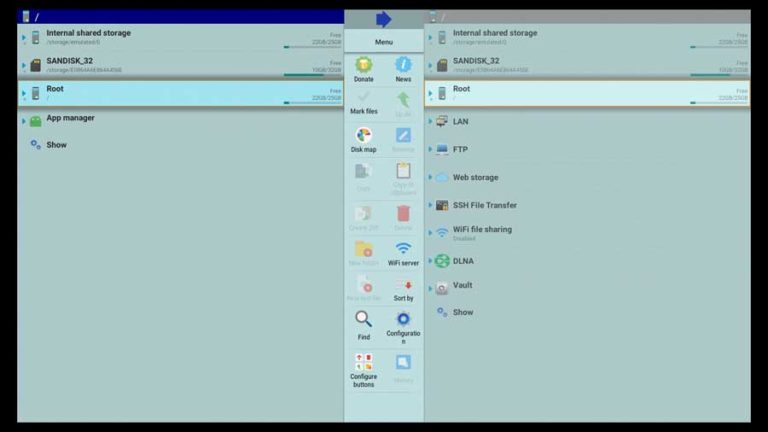Screen dimensions: 768x432
Task: Click the WiFi file sharing icon
Action: (x=442, y=233)
